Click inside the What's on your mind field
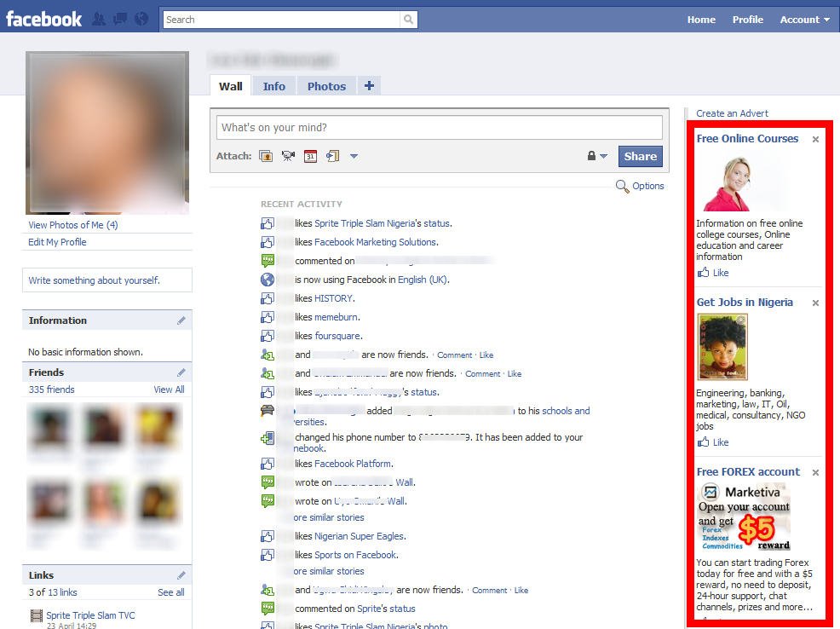The width and height of the screenshot is (840, 629). (440, 126)
